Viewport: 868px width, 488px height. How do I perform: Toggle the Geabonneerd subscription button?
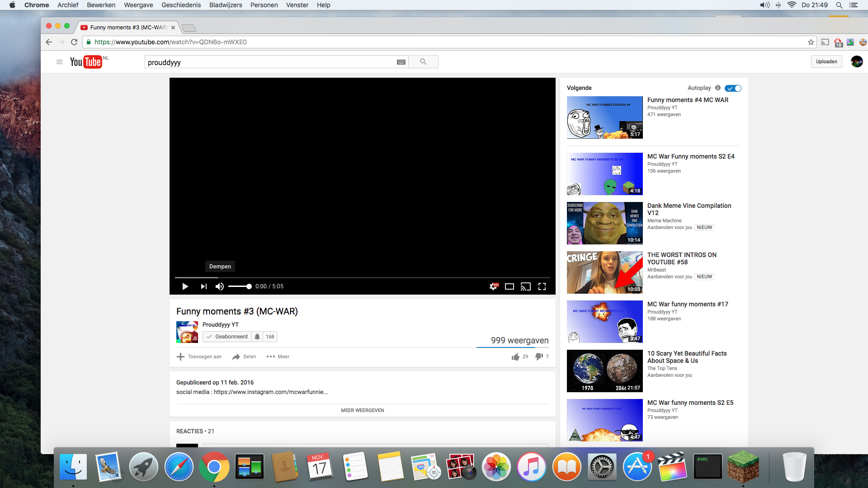coord(227,337)
